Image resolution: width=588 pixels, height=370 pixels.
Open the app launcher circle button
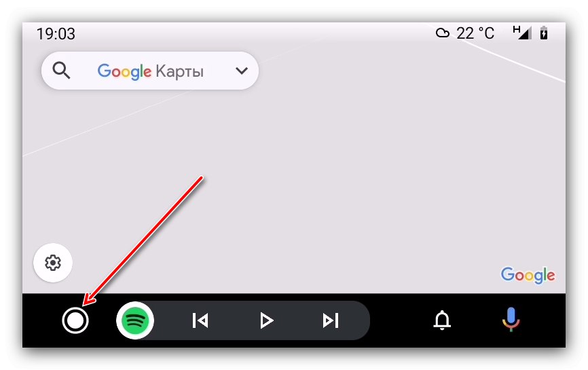pos(75,320)
